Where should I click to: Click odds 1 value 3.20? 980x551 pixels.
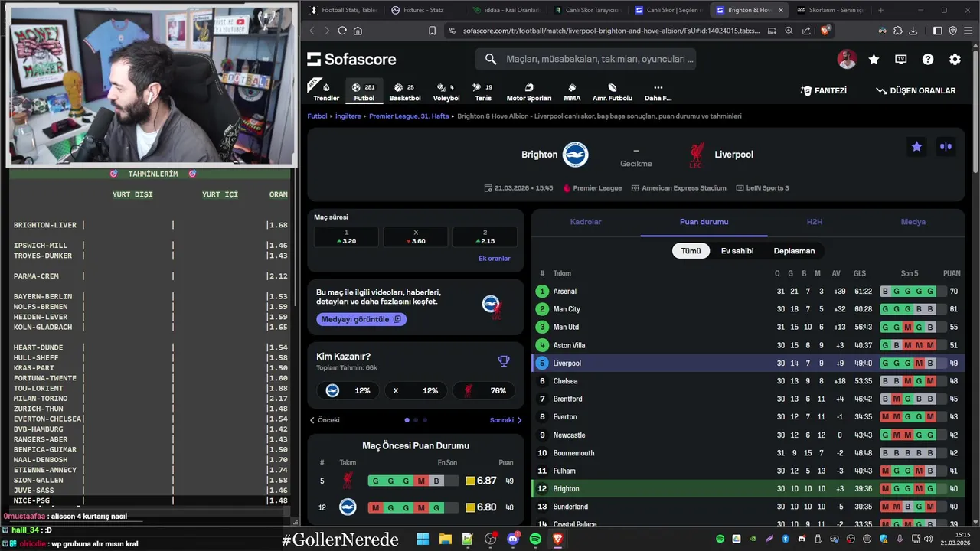(346, 236)
